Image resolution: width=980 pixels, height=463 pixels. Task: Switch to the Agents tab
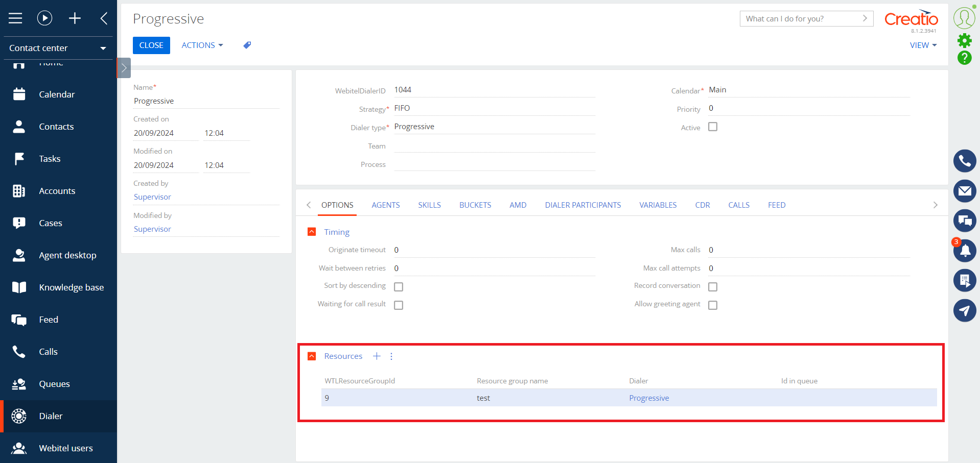(x=386, y=205)
